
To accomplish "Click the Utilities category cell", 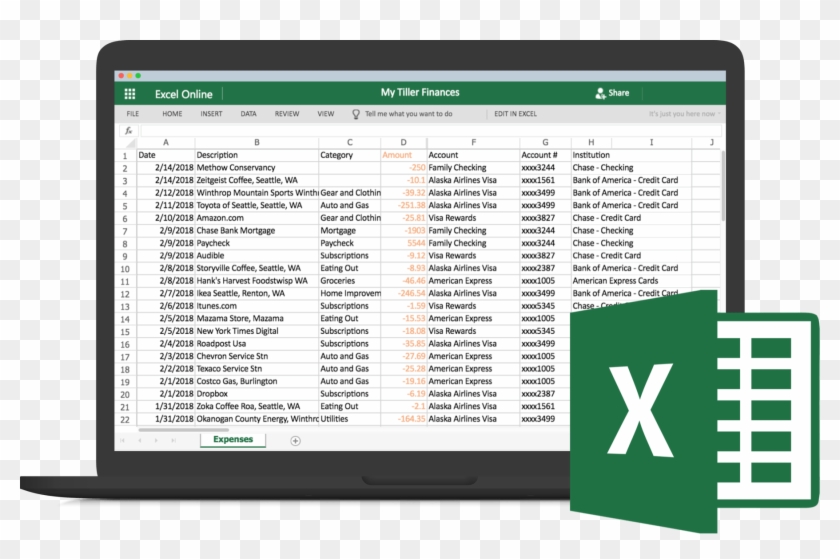I will [x=349, y=419].
